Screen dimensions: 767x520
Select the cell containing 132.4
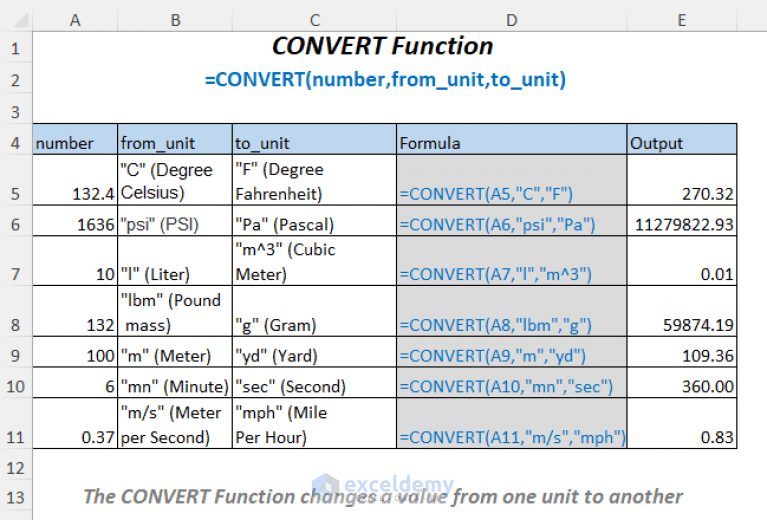pyautogui.click(x=75, y=180)
